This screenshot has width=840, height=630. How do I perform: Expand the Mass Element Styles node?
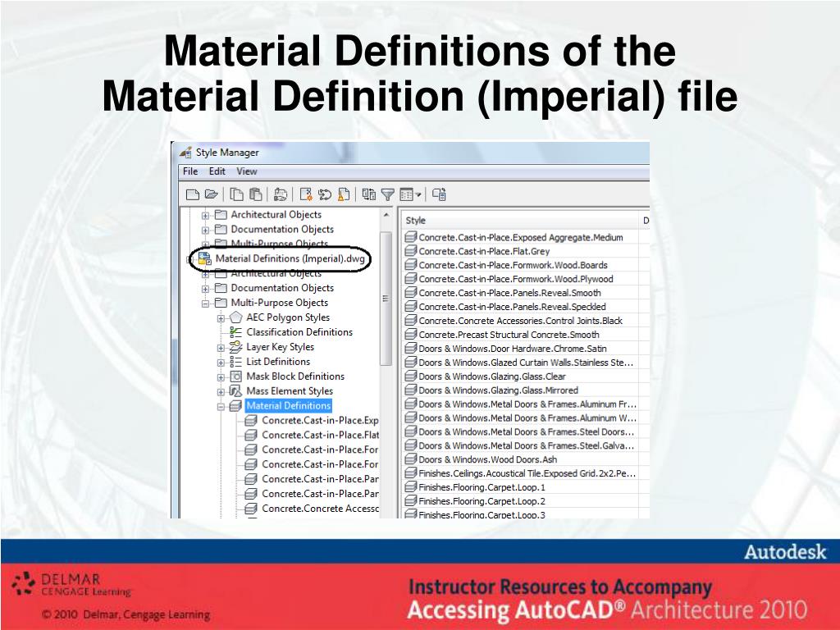pyautogui.click(x=221, y=391)
